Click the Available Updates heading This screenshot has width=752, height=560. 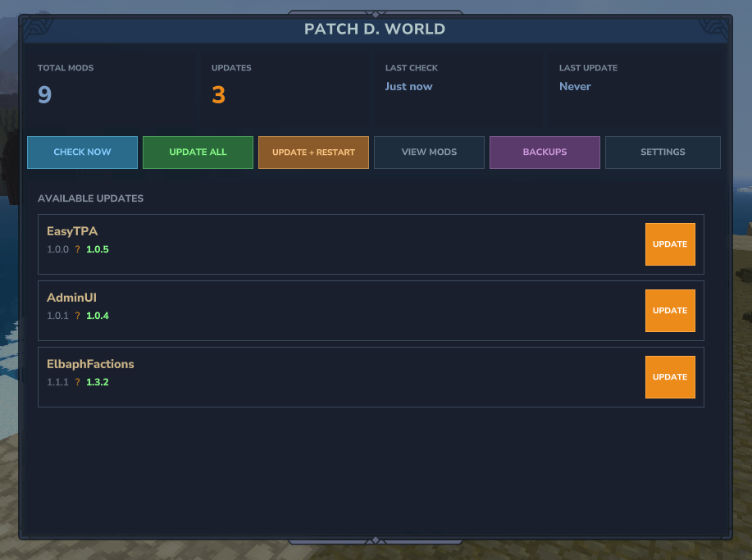[90, 198]
